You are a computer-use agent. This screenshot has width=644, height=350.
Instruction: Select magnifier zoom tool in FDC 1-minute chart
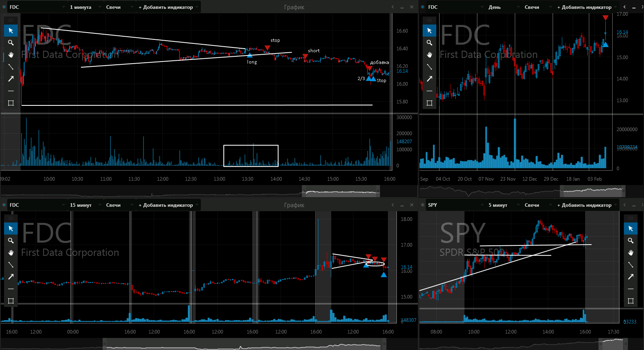[11, 43]
